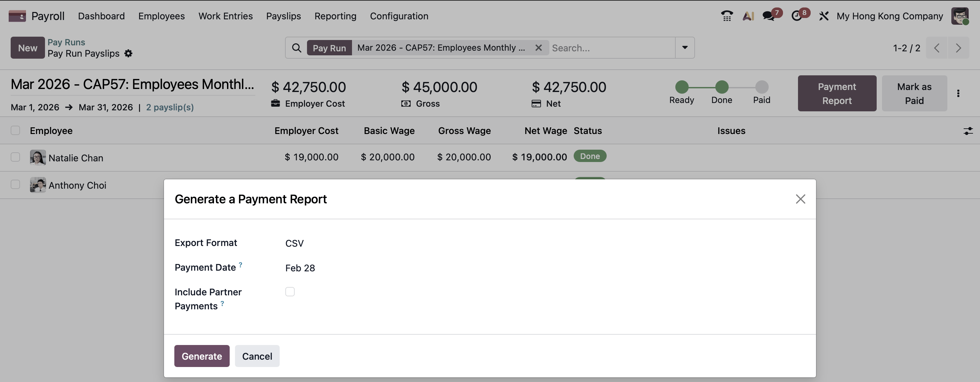Open the Anthony Choi payslip row name

[77, 185]
